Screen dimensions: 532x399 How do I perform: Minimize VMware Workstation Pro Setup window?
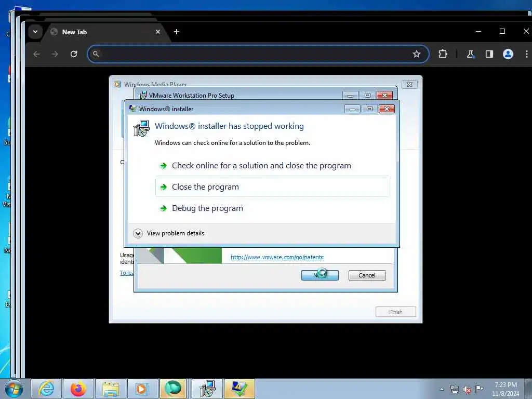click(350, 96)
